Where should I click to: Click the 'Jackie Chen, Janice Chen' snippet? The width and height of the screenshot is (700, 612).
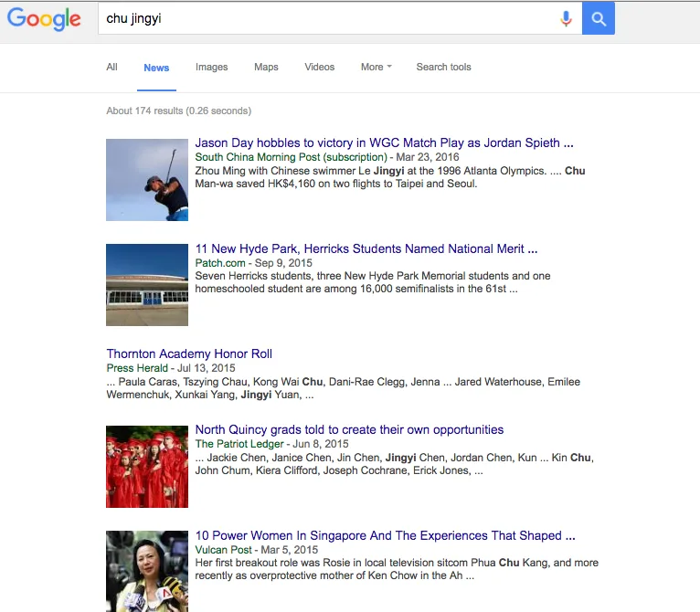[394, 464]
